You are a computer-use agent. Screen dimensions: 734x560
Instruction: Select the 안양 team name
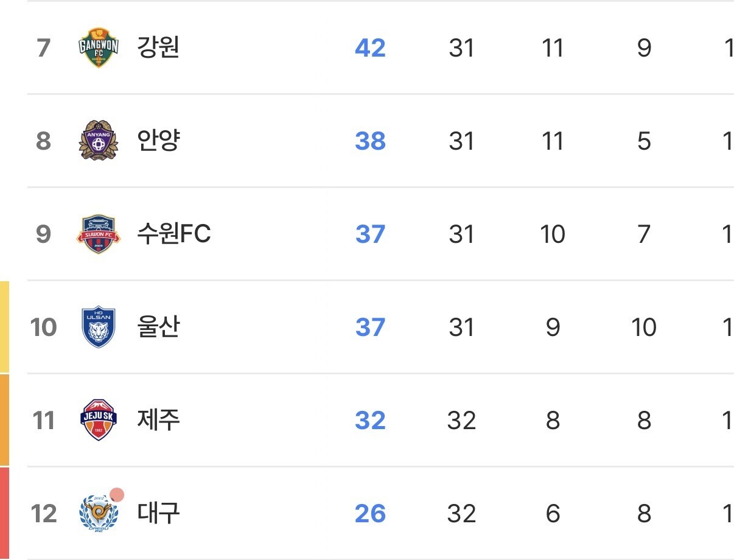point(158,141)
